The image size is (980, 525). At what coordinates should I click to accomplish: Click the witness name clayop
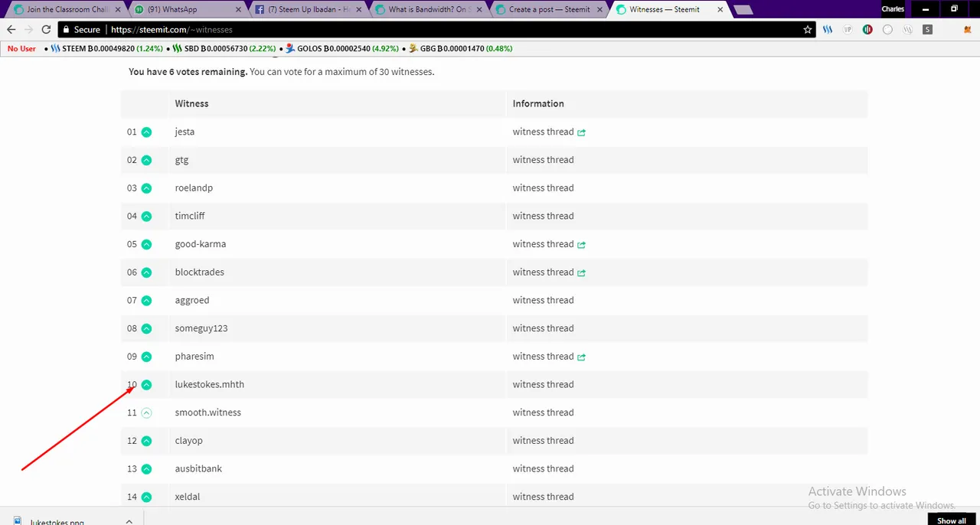click(188, 441)
